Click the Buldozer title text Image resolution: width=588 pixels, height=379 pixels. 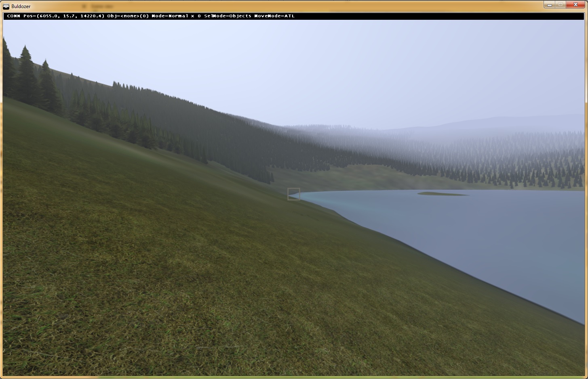click(x=21, y=6)
